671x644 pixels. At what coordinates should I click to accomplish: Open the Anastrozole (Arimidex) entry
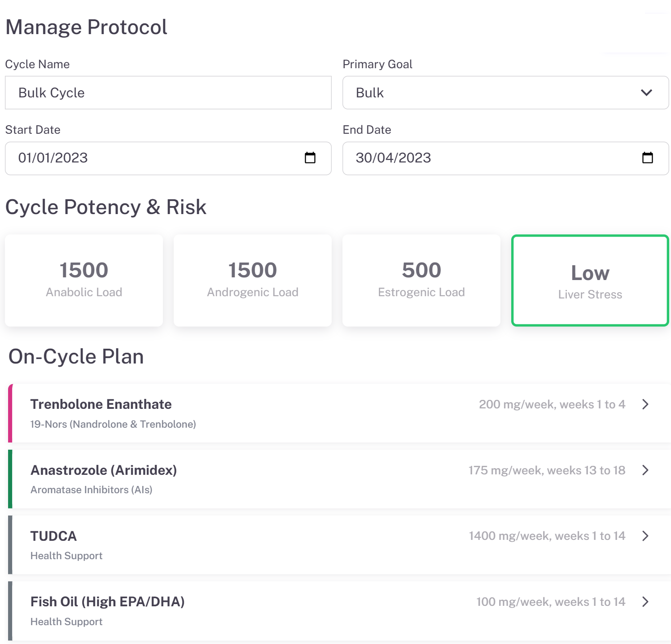104,470
